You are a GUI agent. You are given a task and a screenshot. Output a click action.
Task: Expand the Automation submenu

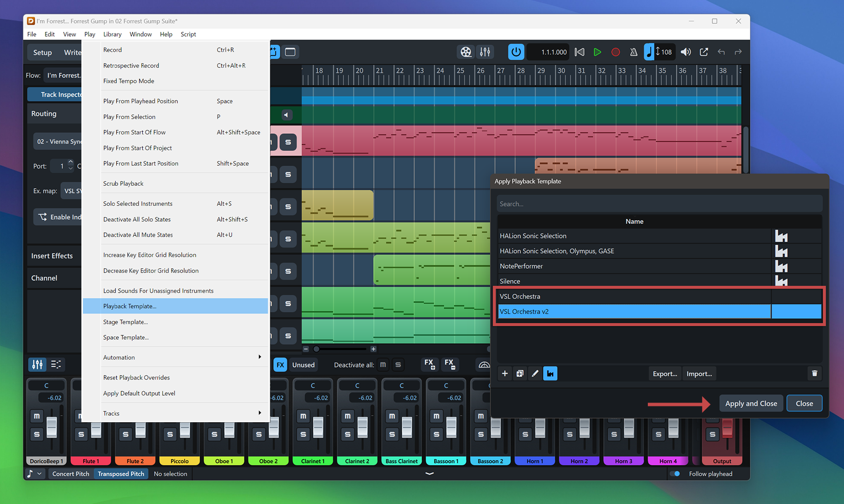176,357
